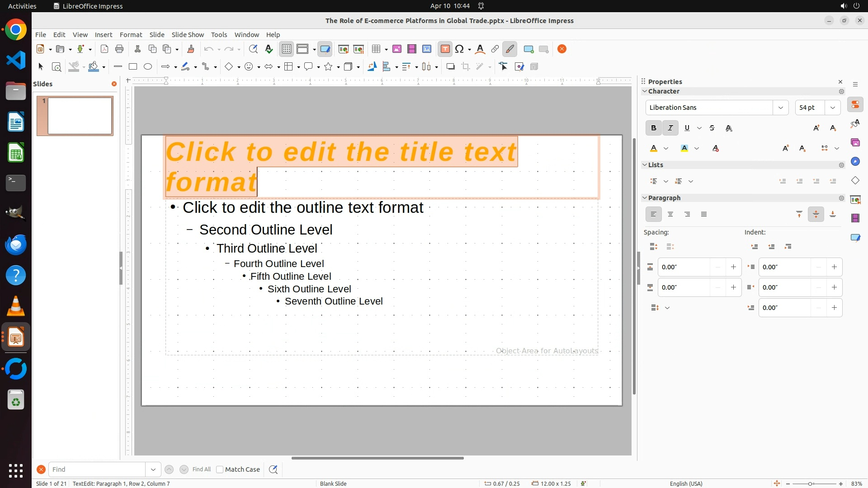Toggle Bold in Character panel
This screenshot has height=488, width=868.
coord(653,128)
